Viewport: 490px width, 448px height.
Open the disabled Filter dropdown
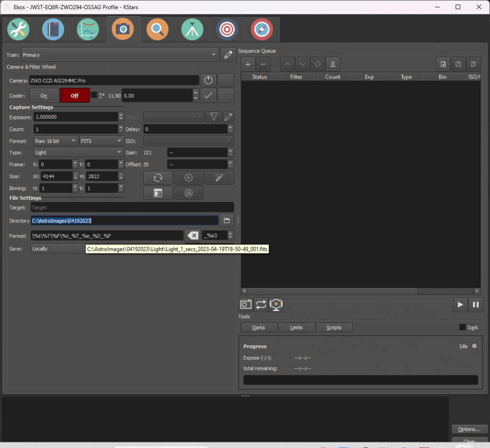click(x=174, y=117)
